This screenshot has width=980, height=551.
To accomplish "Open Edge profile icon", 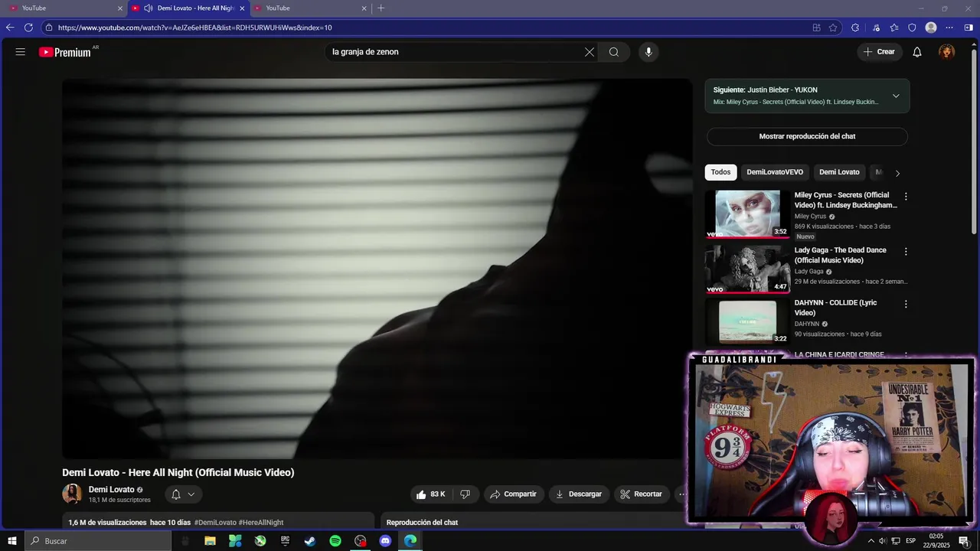I will [x=931, y=28].
